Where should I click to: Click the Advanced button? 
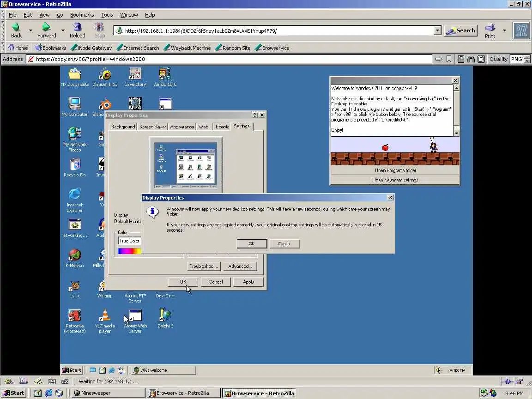(x=240, y=266)
